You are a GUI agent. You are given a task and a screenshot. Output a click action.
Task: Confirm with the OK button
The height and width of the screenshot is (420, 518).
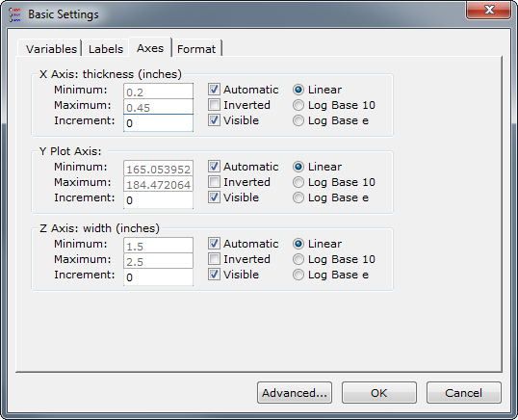[379, 393]
